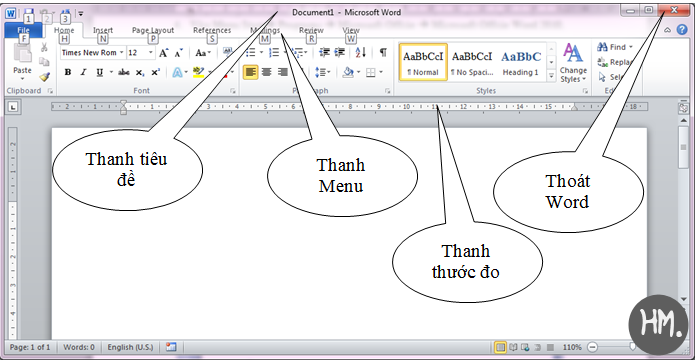Minimize the ribbon using the chevron

coord(668,30)
